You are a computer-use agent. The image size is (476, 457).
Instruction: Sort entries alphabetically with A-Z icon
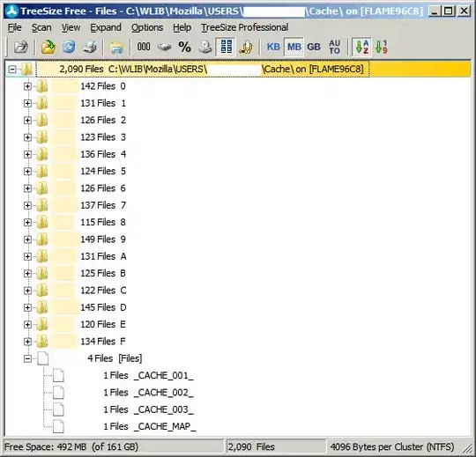(x=361, y=47)
